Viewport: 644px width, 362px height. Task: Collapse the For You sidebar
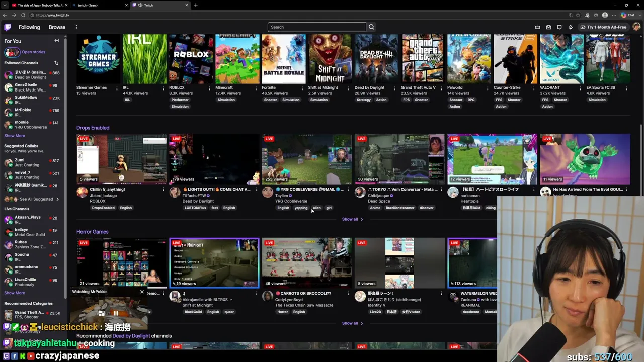click(x=57, y=41)
